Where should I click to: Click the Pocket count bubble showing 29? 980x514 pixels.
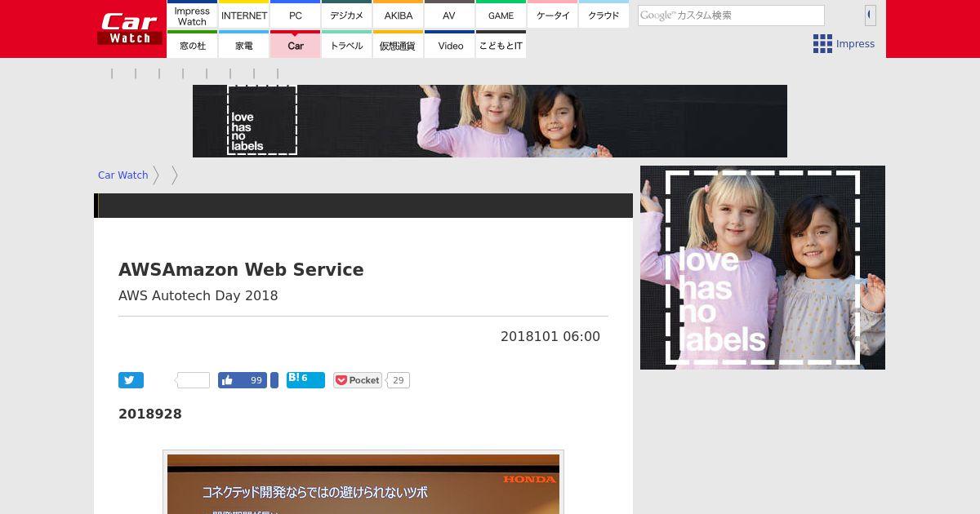(x=398, y=380)
